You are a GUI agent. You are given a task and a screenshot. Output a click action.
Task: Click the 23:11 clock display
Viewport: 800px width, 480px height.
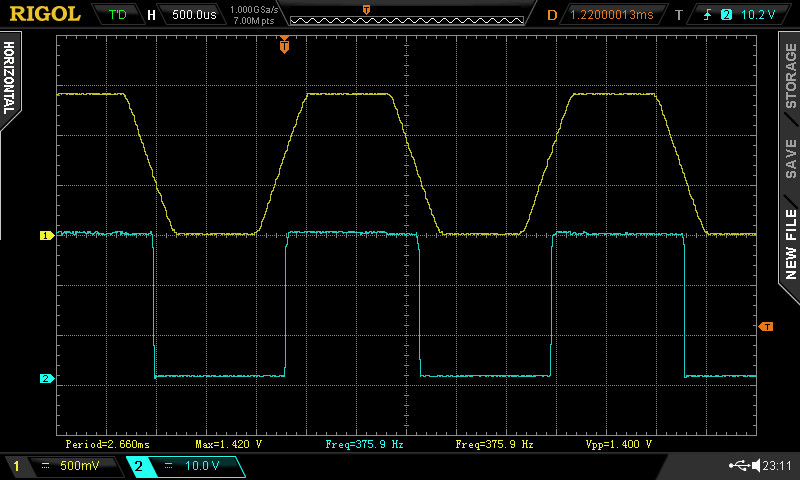777,466
